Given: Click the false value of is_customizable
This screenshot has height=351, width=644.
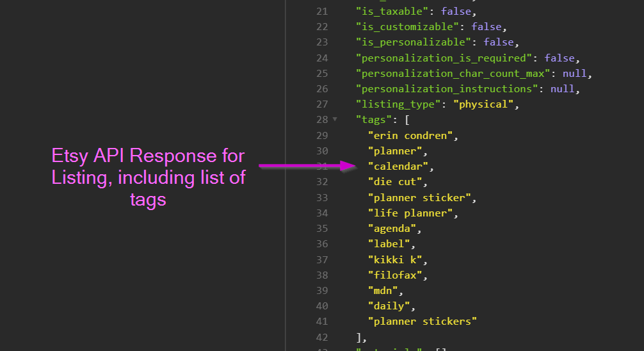Looking at the screenshot, I should [x=487, y=27].
